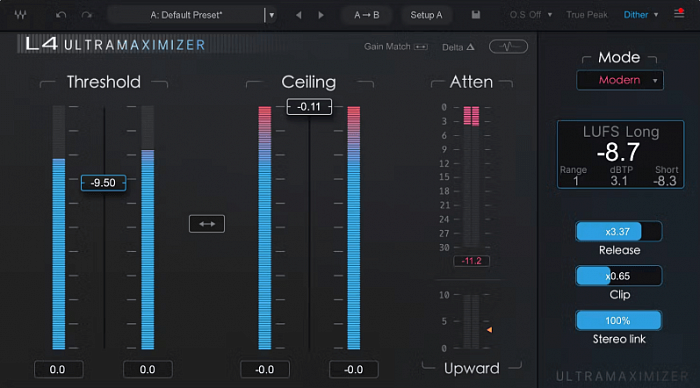Click the left Ceiling -0.0 value box
700x388 pixels.
click(x=265, y=370)
